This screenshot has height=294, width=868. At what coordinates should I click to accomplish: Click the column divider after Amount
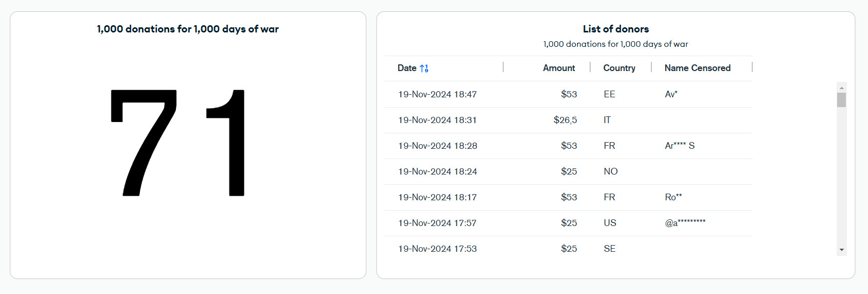590,67
